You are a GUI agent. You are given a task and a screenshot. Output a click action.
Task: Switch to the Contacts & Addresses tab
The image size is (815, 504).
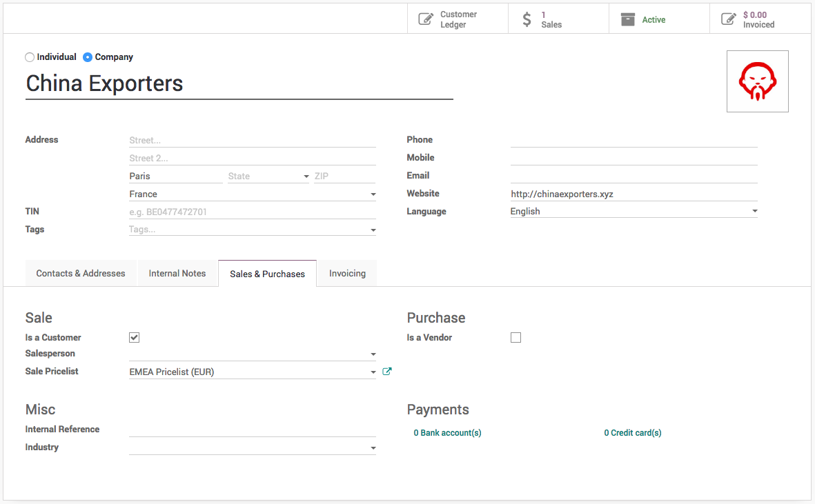(x=81, y=273)
